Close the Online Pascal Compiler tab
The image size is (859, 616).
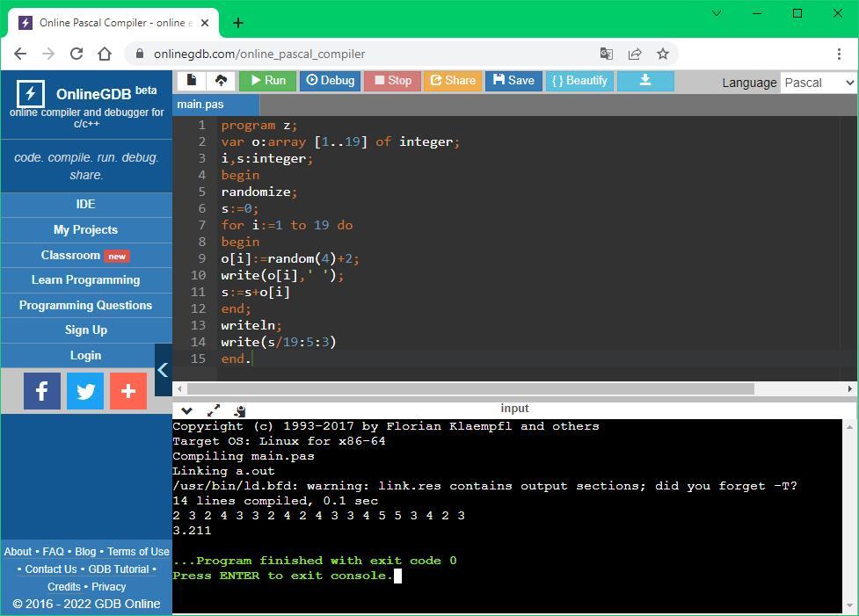pos(205,23)
